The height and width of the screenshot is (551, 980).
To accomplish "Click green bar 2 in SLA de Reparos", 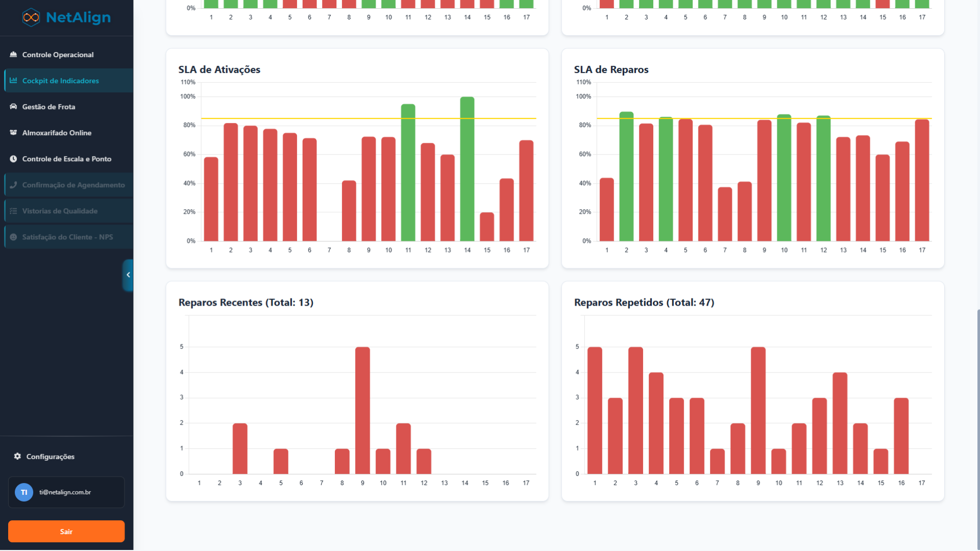I will click(626, 176).
